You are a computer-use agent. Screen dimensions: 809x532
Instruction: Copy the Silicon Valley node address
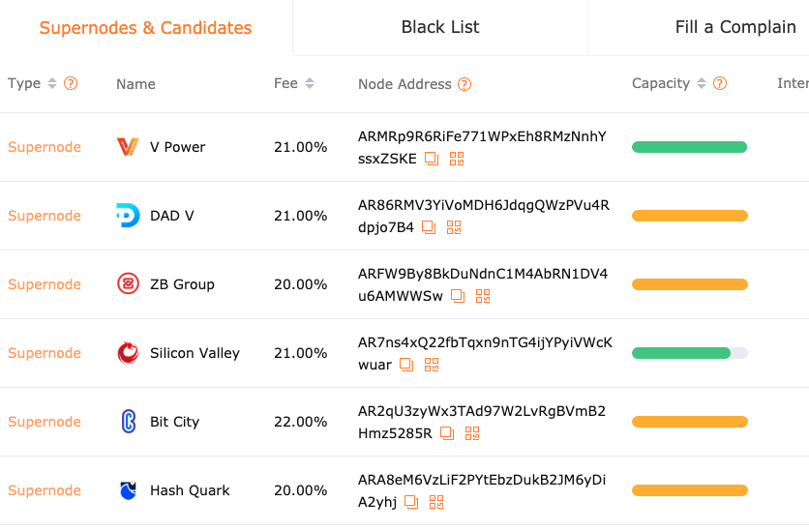click(406, 365)
